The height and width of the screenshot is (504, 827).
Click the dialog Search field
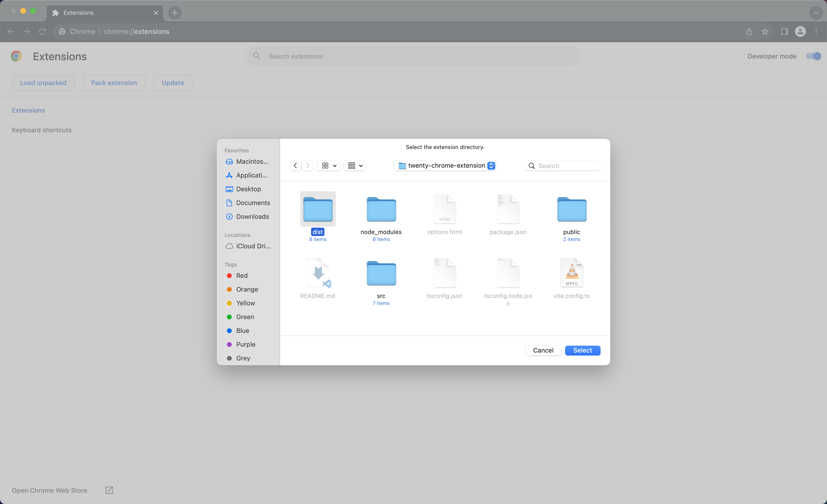pos(567,166)
